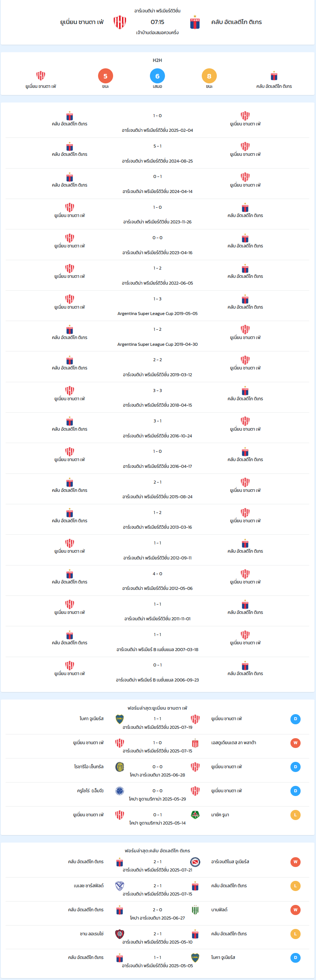
Task: Click the W result badge for the 2025-07-21 match
Action: (295, 862)
